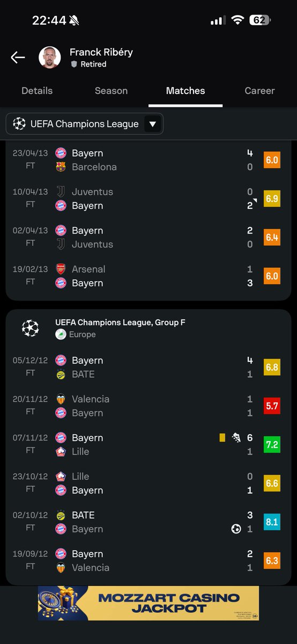
Task: Open the red 5.7 rating badge
Action: click(272, 406)
